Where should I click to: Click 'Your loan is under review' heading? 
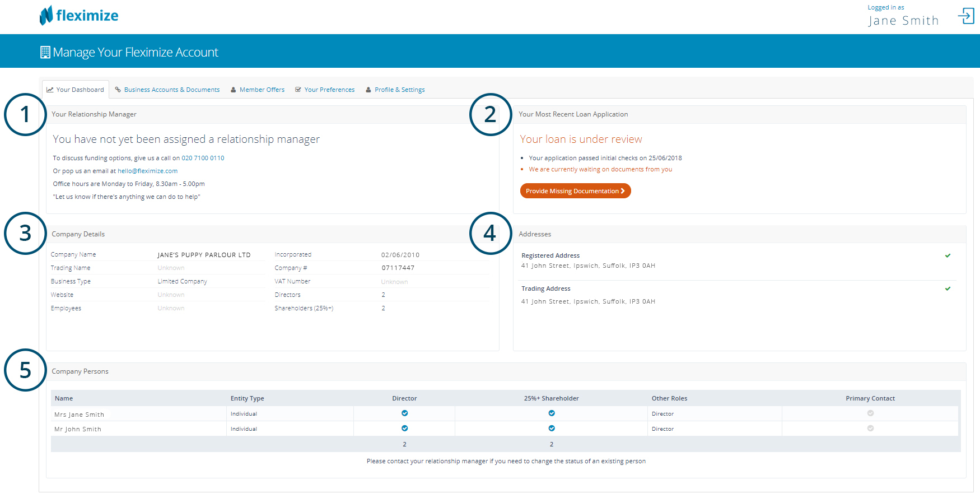point(581,139)
